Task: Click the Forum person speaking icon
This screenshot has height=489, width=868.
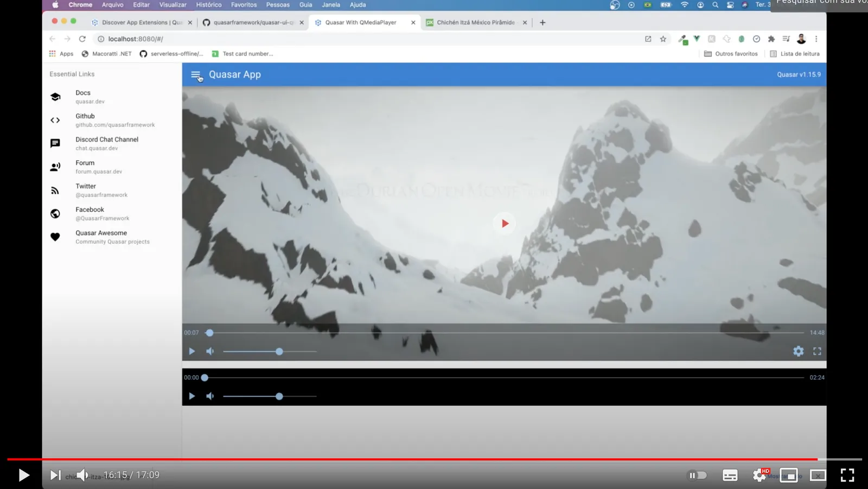Action: click(55, 167)
